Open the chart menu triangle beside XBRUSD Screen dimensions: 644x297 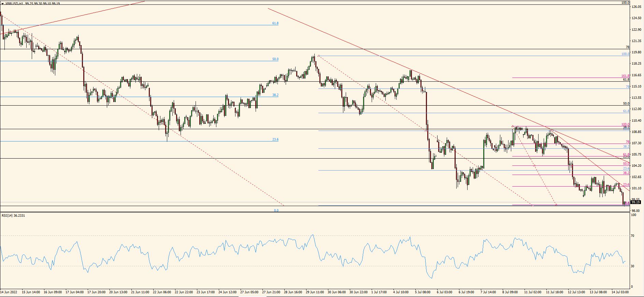(x=3, y=3)
